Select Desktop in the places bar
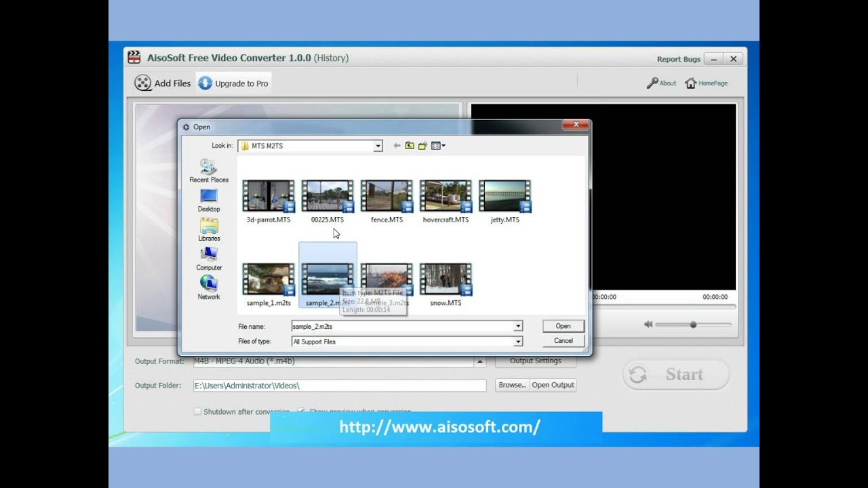 click(209, 201)
